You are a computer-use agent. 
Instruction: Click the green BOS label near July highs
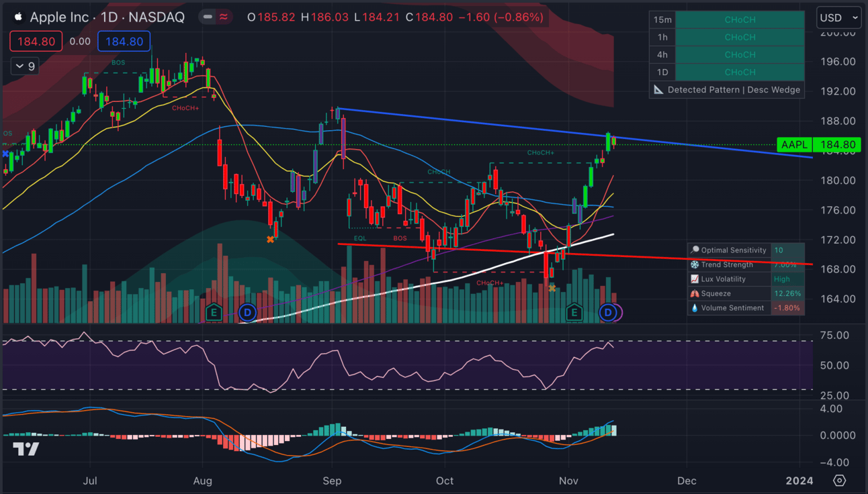[118, 62]
